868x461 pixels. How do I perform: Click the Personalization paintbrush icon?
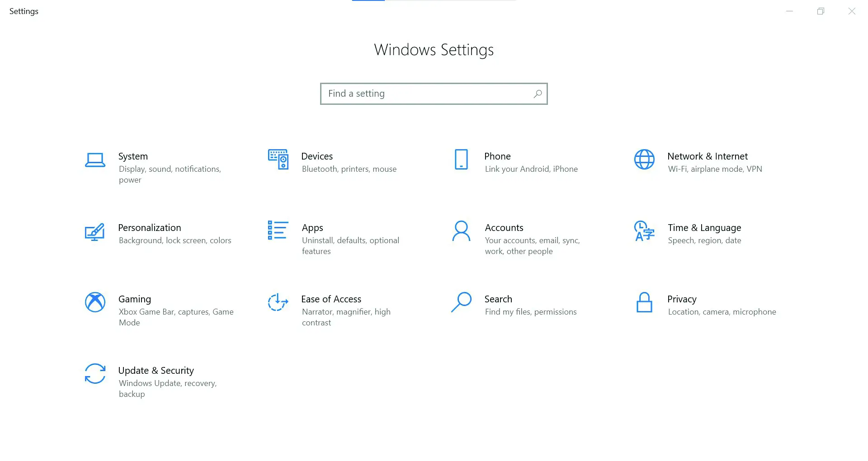tap(95, 232)
